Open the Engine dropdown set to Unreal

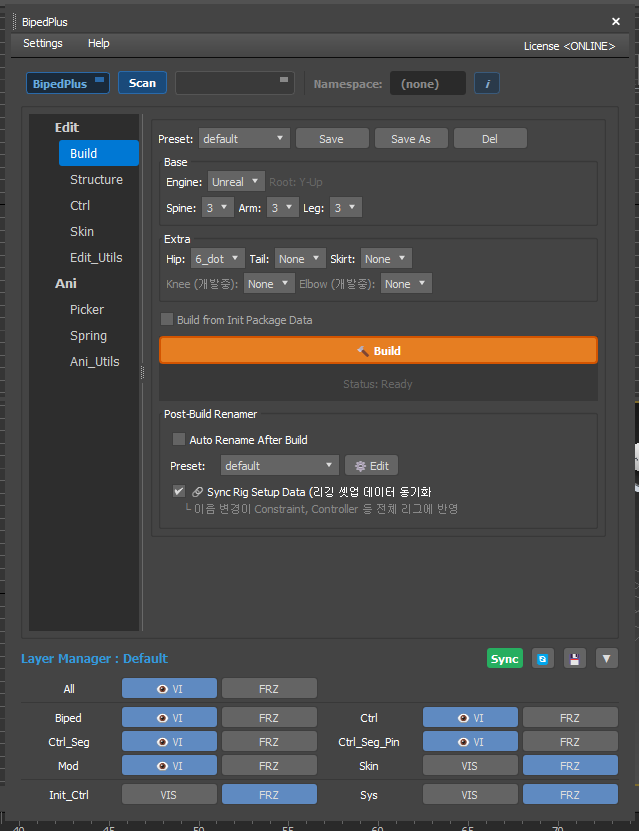(236, 182)
